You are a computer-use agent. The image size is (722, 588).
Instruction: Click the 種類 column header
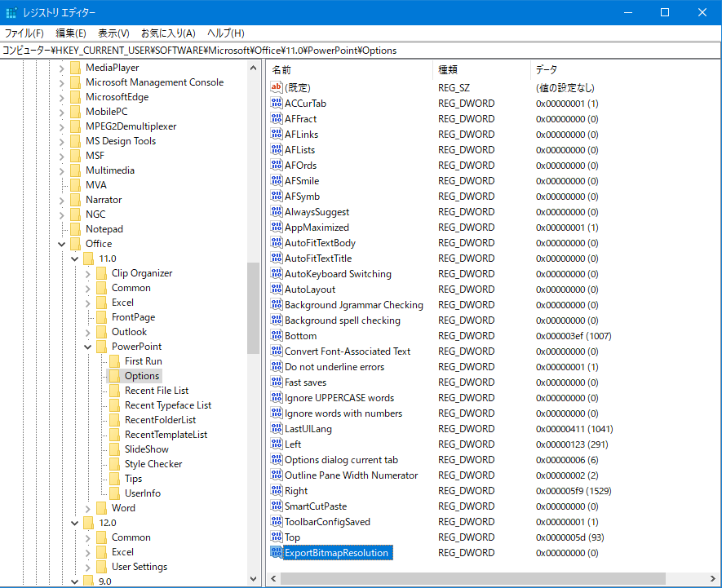pyautogui.click(x=481, y=70)
